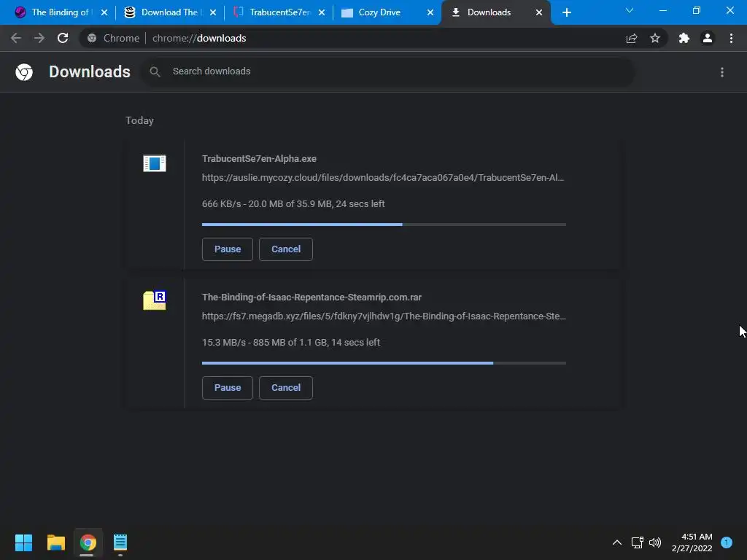Close the Downloads tab
This screenshot has height=560, width=747.
[x=539, y=12]
